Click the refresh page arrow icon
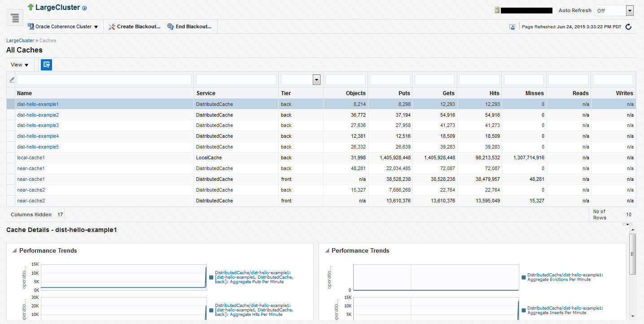 tap(628, 27)
